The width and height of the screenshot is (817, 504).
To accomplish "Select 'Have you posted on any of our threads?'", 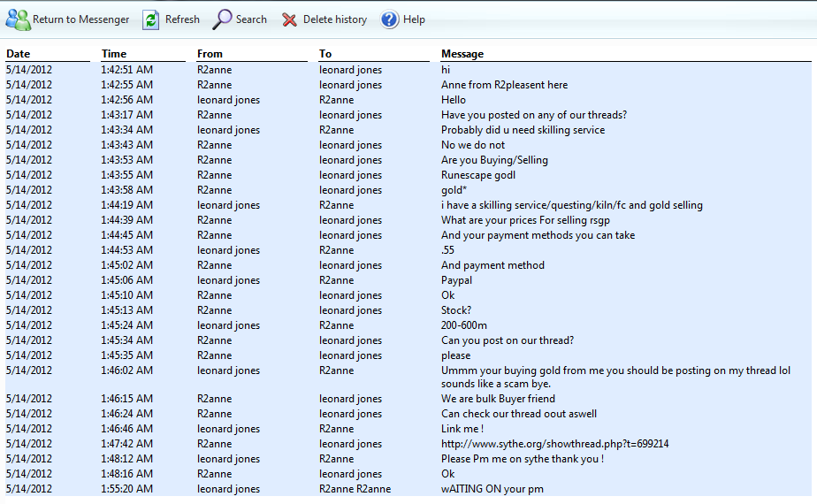I will click(534, 115).
